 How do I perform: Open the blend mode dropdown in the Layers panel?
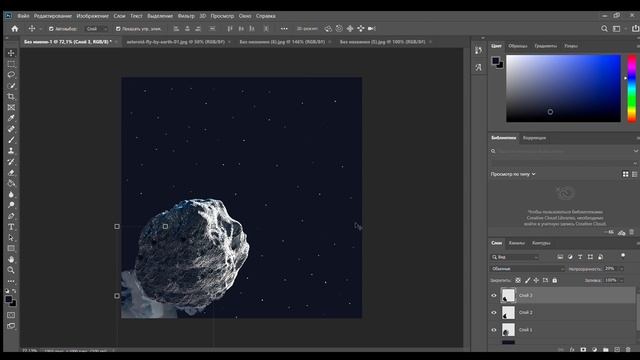click(527, 269)
